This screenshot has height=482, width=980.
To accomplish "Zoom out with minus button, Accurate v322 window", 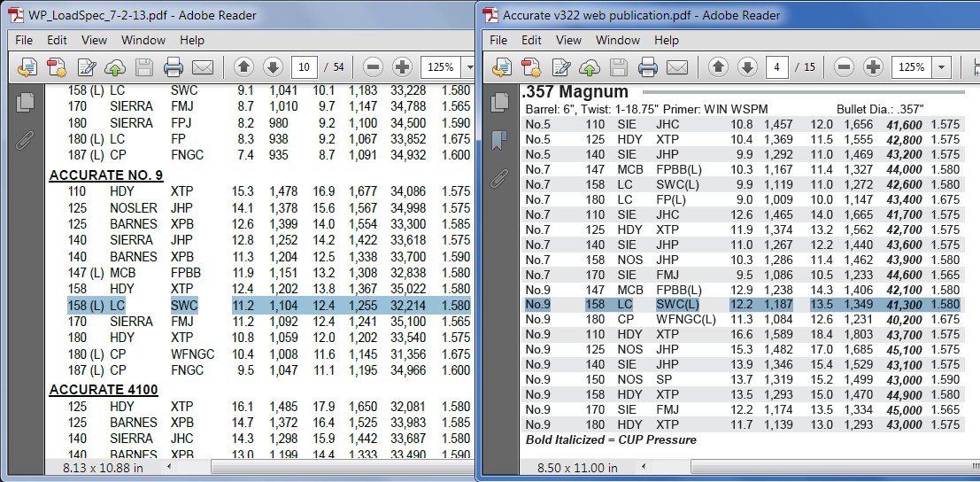I will click(x=844, y=67).
